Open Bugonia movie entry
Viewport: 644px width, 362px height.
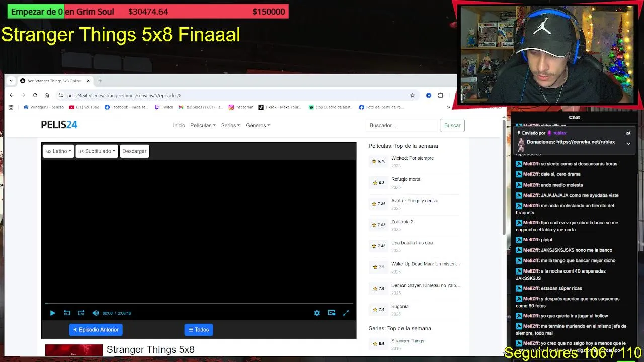tap(399, 306)
